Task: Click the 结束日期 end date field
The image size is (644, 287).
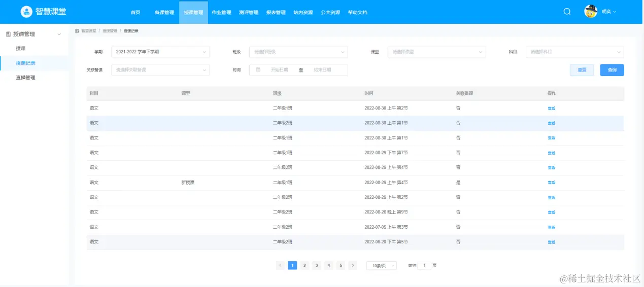Action: click(x=322, y=70)
